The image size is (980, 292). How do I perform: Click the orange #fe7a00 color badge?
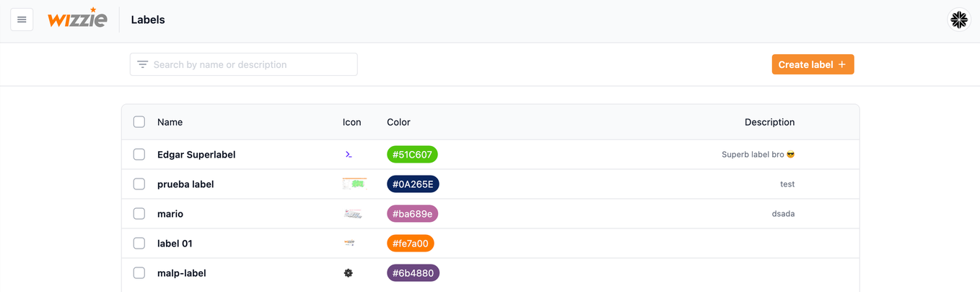(410, 244)
